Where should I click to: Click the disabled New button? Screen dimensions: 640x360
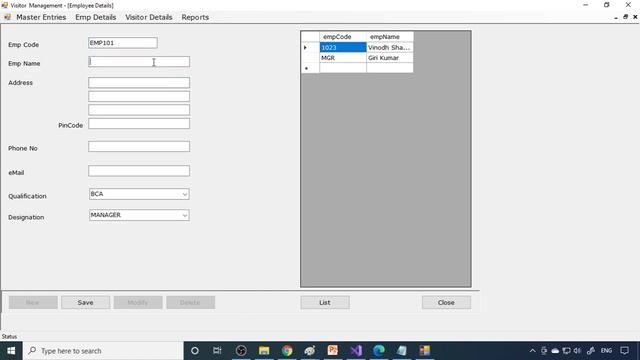[33, 302]
